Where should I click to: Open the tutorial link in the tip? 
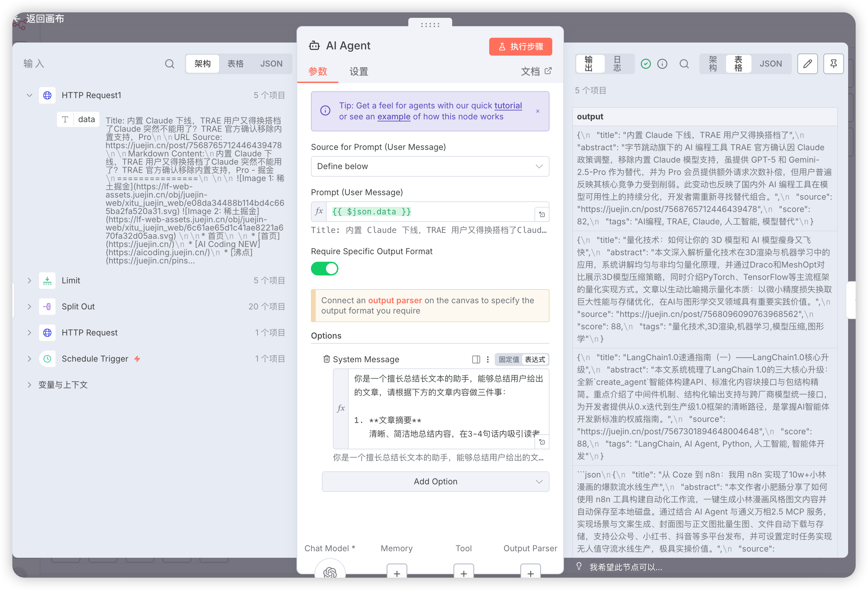pos(508,106)
